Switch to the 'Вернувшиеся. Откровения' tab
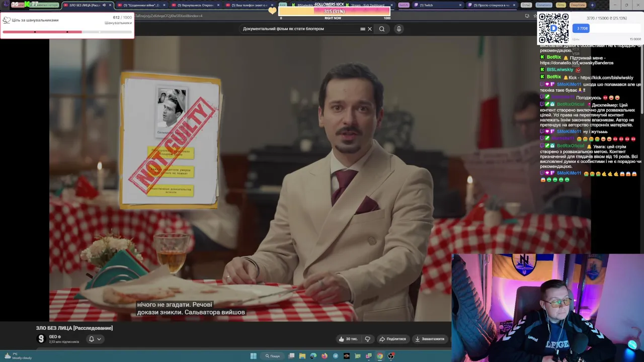 (195, 5)
